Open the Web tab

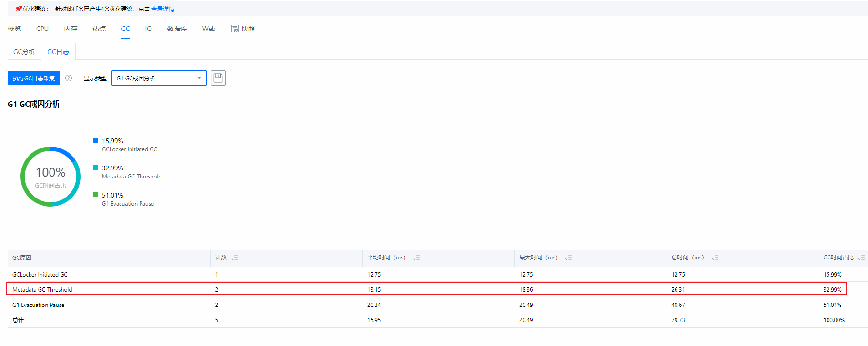[209, 29]
